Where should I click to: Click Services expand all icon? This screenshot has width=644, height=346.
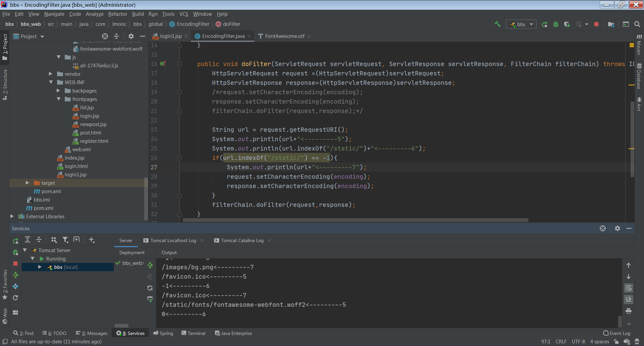28,239
